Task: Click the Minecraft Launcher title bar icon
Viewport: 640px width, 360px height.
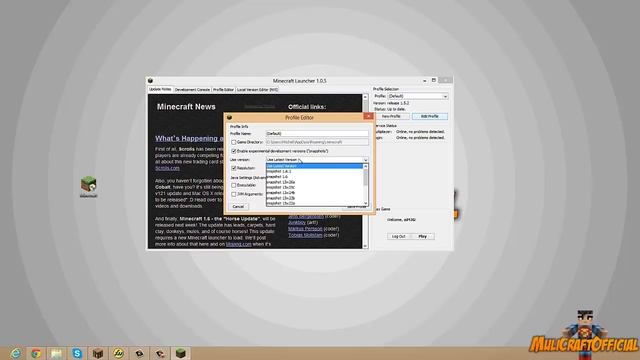Action: click(x=150, y=81)
